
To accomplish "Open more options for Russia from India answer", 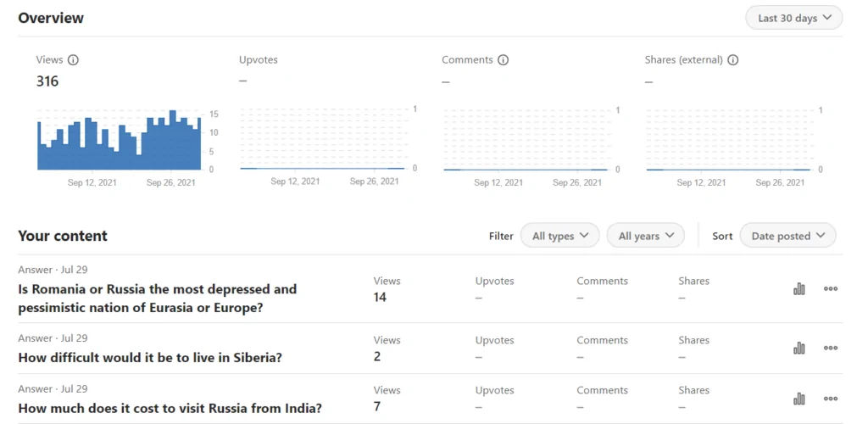I will pyautogui.click(x=831, y=399).
